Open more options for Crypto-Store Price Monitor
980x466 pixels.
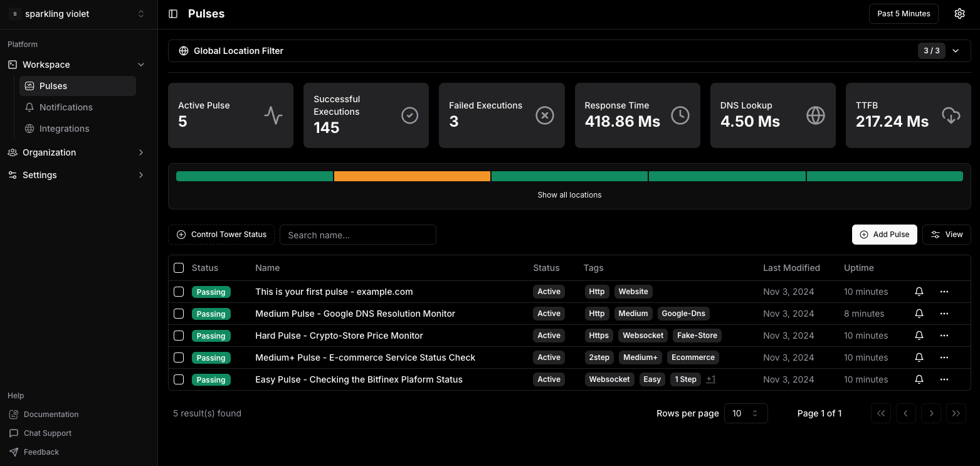coord(944,336)
